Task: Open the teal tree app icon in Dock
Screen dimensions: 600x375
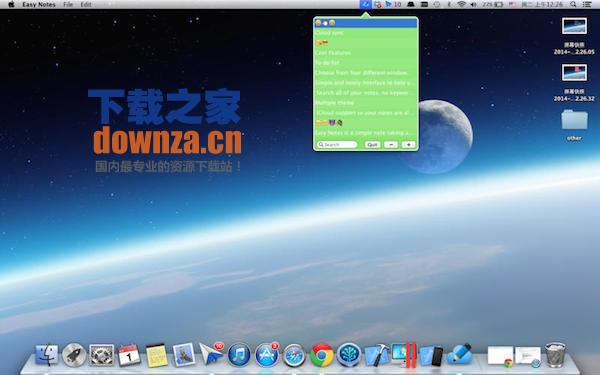Action: (x=349, y=355)
